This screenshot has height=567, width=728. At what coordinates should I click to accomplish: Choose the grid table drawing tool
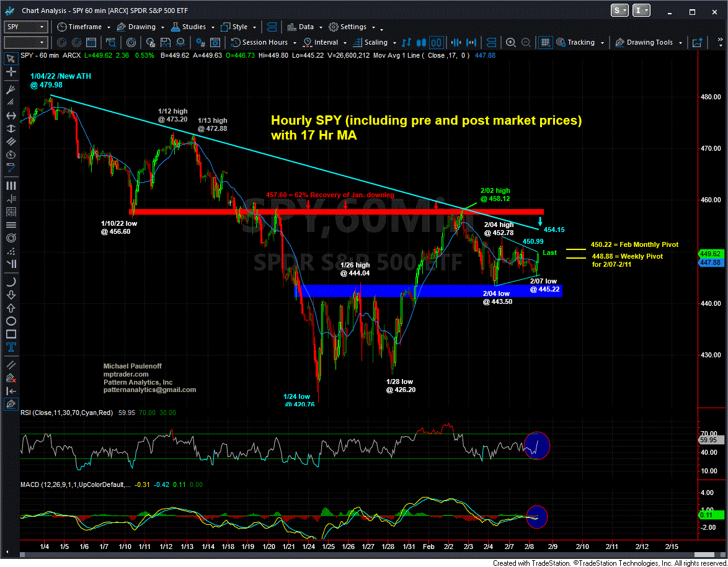tap(11, 212)
